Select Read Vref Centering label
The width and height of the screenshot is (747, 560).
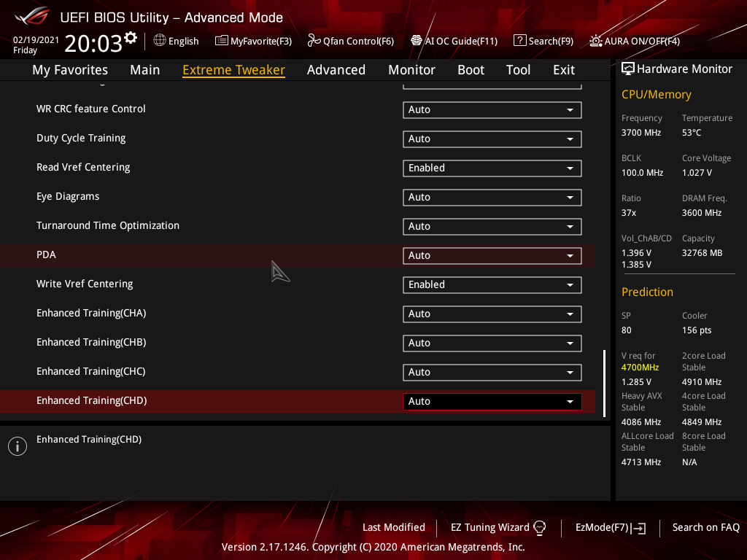(83, 167)
